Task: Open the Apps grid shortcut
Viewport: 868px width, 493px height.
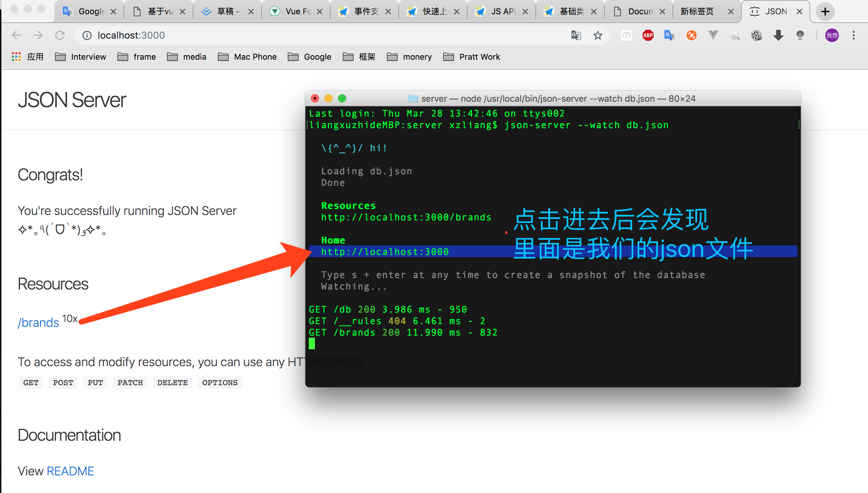Action: [16, 57]
